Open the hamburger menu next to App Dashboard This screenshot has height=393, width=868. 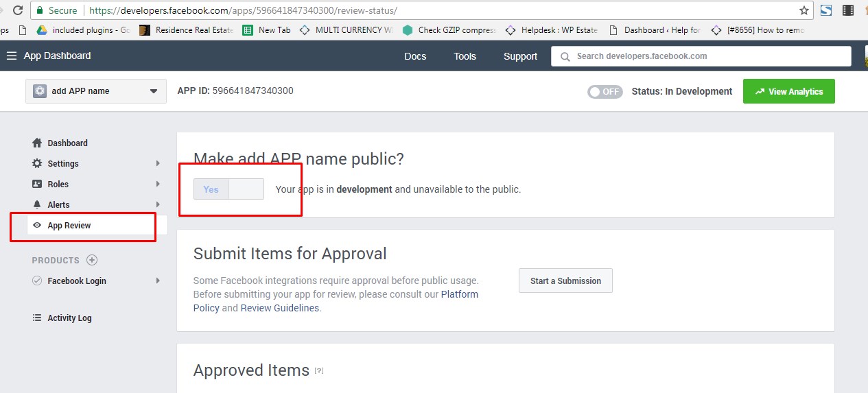(x=12, y=56)
